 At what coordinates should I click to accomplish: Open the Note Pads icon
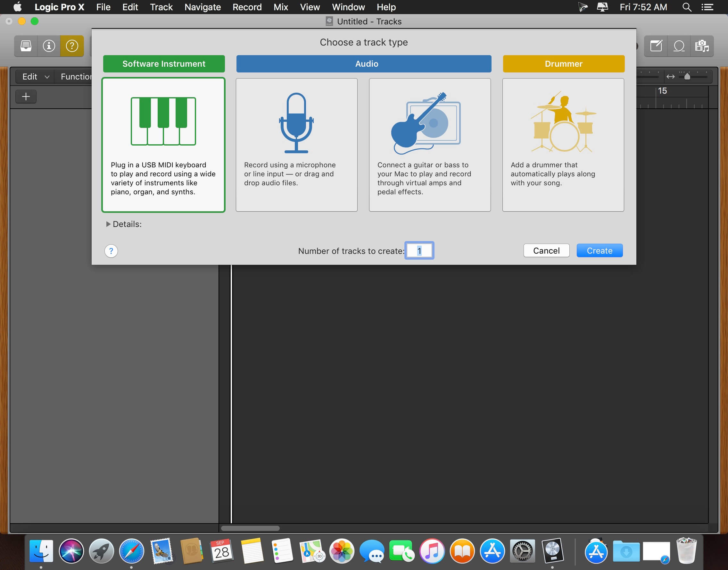656,46
